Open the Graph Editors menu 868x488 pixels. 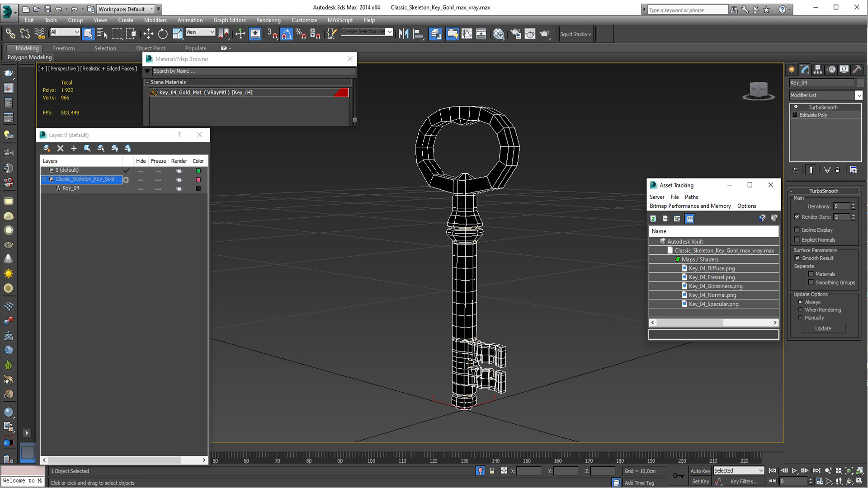[x=229, y=20]
